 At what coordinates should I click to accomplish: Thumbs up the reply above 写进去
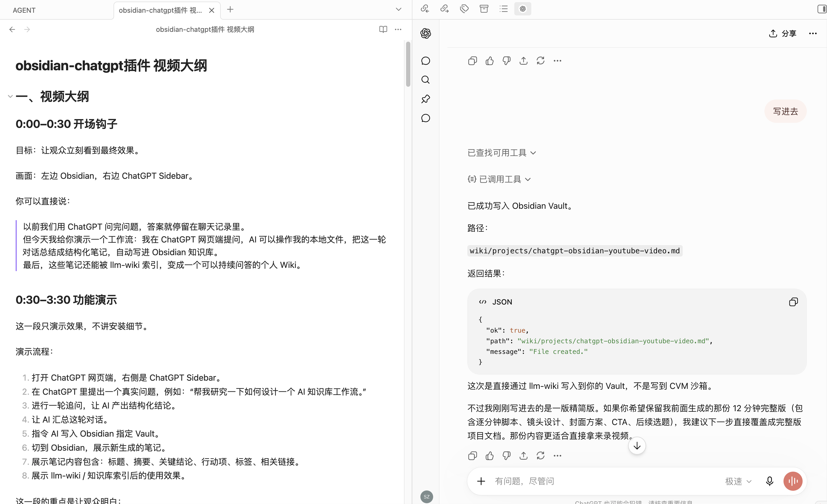click(x=490, y=61)
